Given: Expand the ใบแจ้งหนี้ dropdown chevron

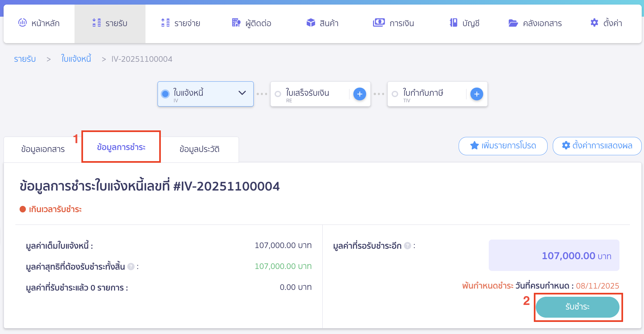Looking at the screenshot, I should click(242, 93).
